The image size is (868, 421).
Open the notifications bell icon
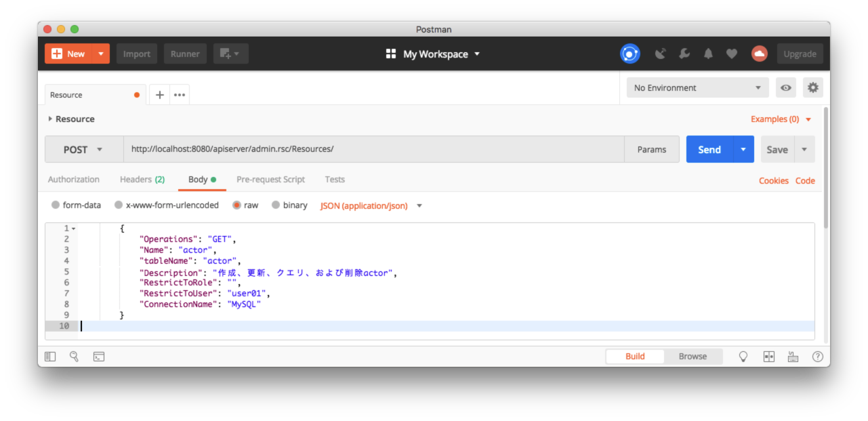pos(708,54)
